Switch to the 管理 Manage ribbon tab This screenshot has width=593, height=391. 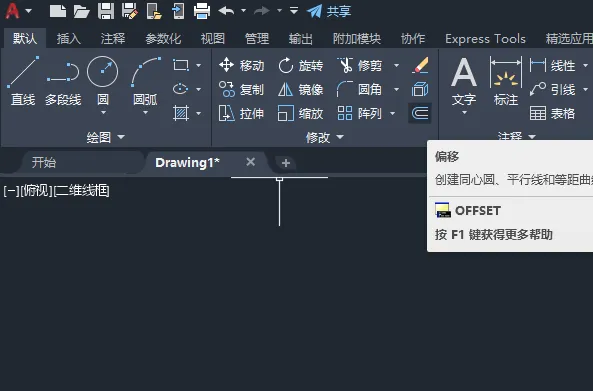(257, 39)
